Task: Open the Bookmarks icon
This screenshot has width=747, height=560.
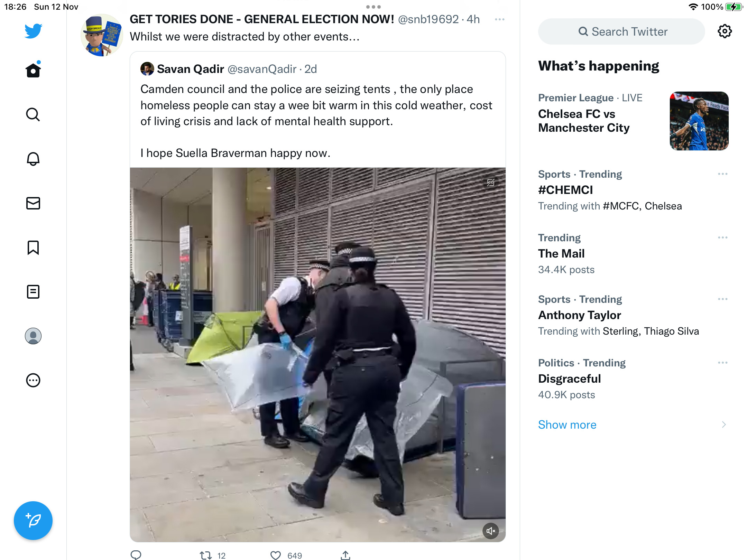Action: (33, 248)
